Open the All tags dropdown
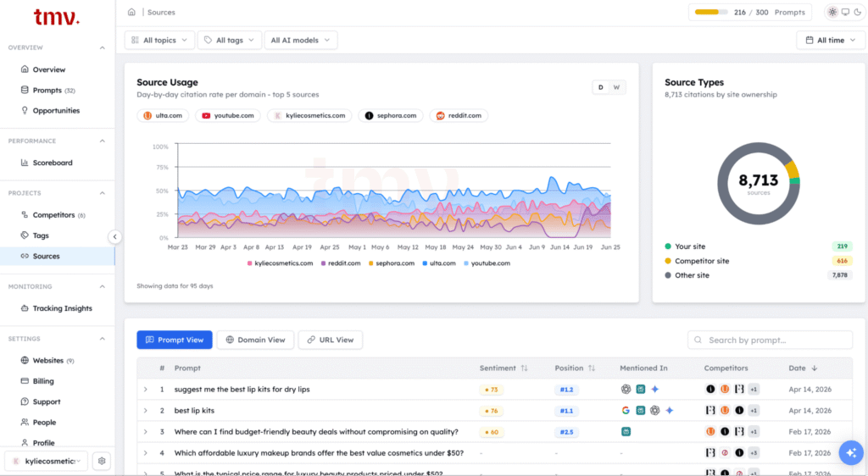The width and height of the screenshot is (868, 476). pos(229,41)
